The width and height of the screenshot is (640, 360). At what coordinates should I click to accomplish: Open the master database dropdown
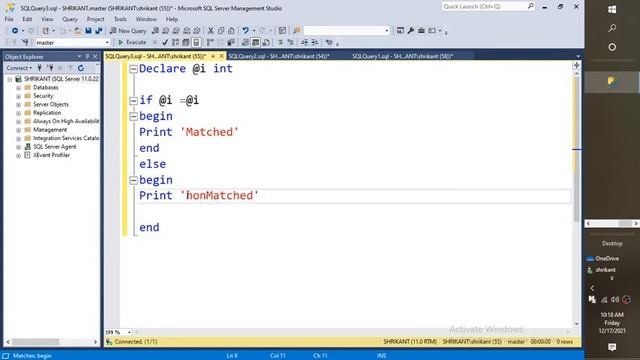[107, 42]
